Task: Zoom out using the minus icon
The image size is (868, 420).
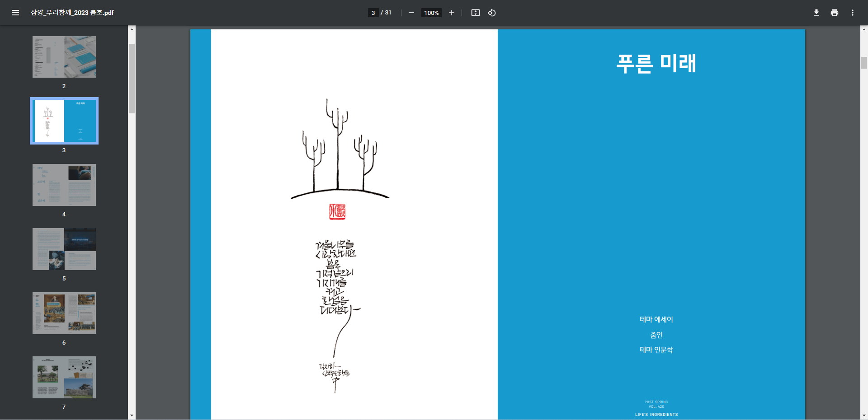Action: [411, 13]
